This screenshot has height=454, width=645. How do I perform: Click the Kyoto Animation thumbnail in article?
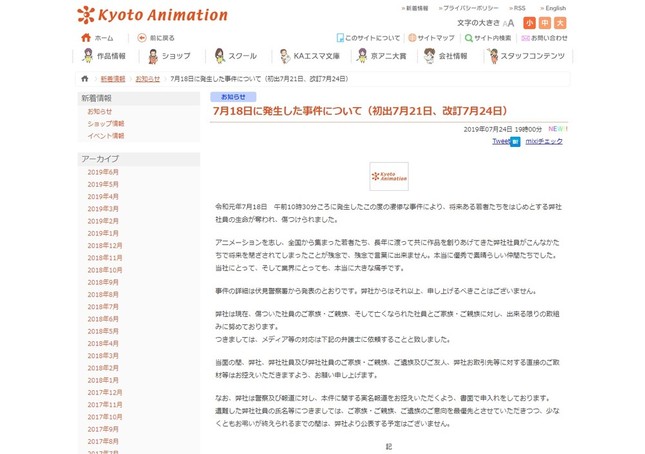coord(388,176)
